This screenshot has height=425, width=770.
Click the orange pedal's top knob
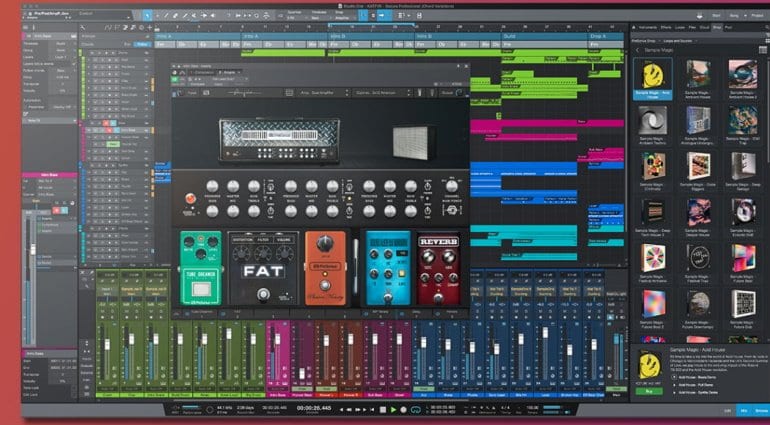click(x=325, y=243)
